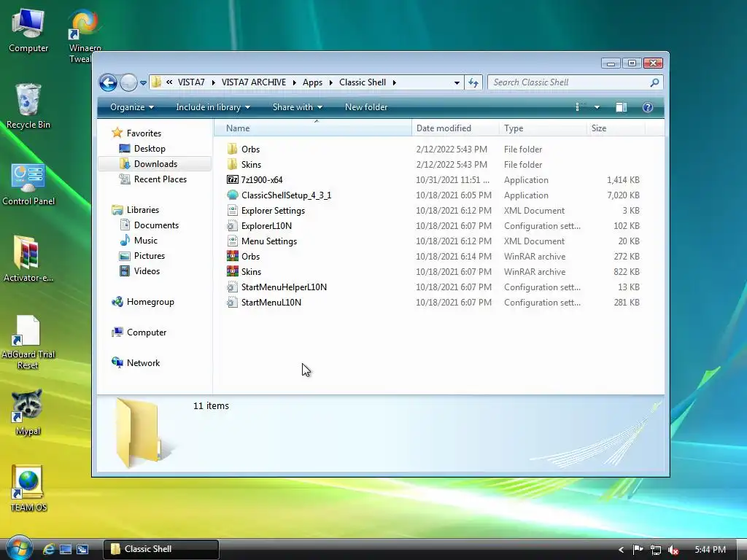Select the Orbs WinRAR archive icon
747x560 pixels.
[x=232, y=256]
